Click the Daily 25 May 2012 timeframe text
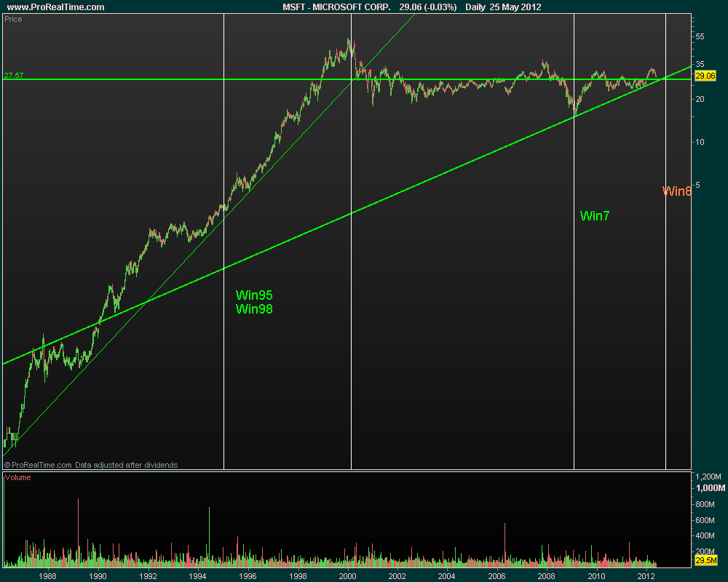 [x=503, y=7]
